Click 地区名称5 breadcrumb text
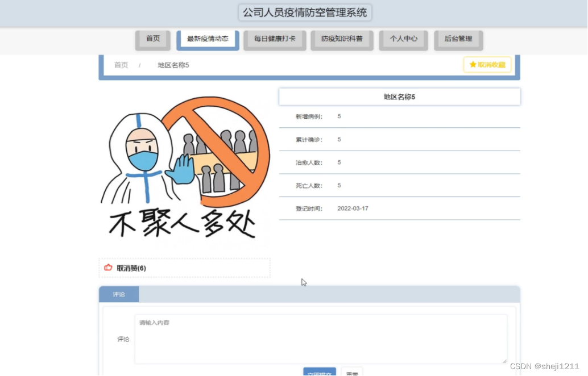 click(173, 65)
